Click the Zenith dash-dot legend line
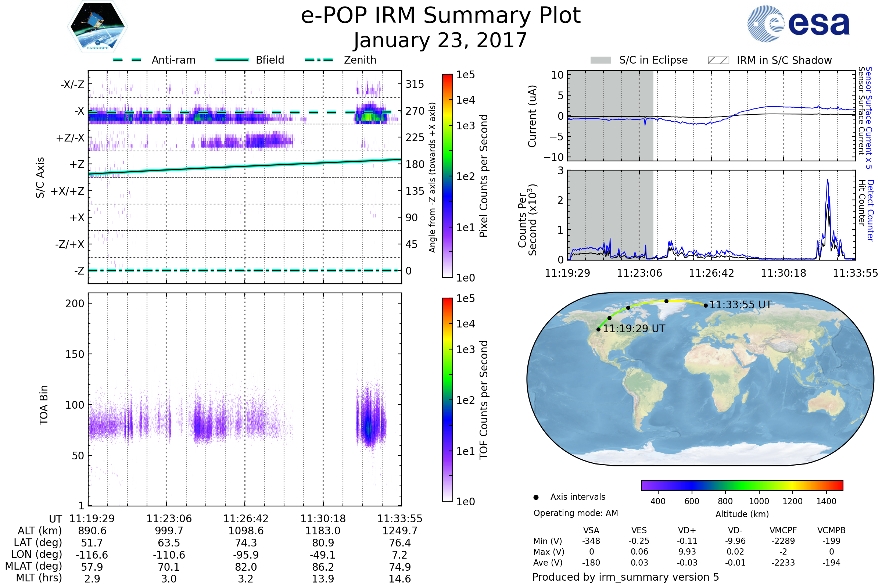 click(x=319, y=60)
